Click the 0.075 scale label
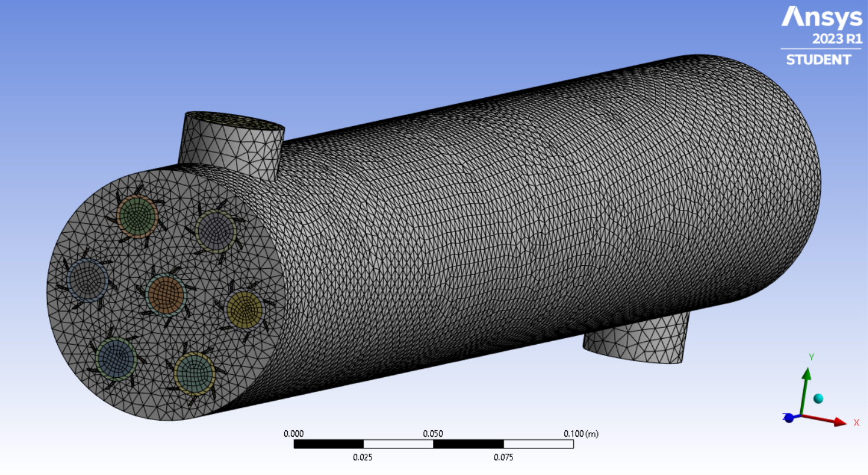Screen dimensions: 868x475 point(503,457)
